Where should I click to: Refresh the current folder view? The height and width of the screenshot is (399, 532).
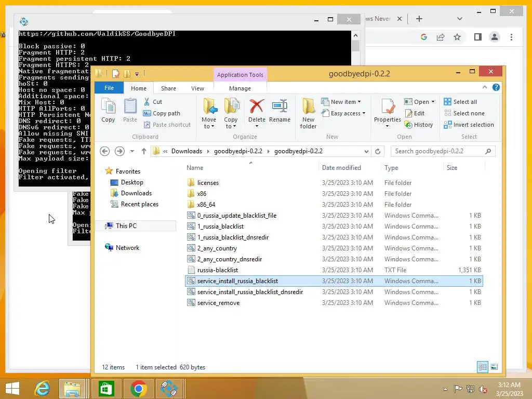378,151
